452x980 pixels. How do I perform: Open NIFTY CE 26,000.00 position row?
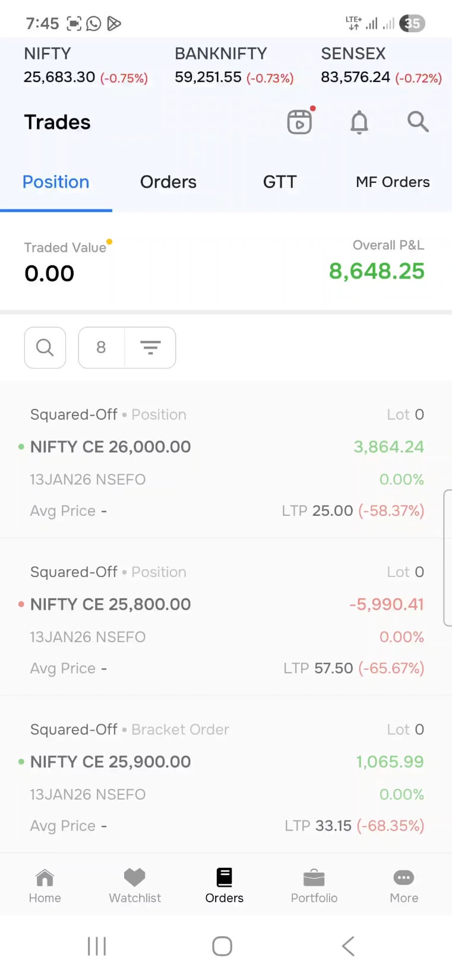click(226, 462)
